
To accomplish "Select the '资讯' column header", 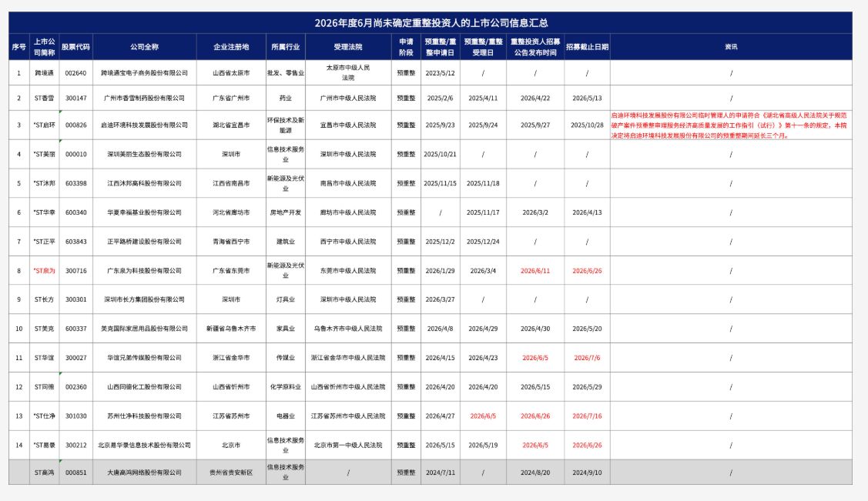I will 731,47.
